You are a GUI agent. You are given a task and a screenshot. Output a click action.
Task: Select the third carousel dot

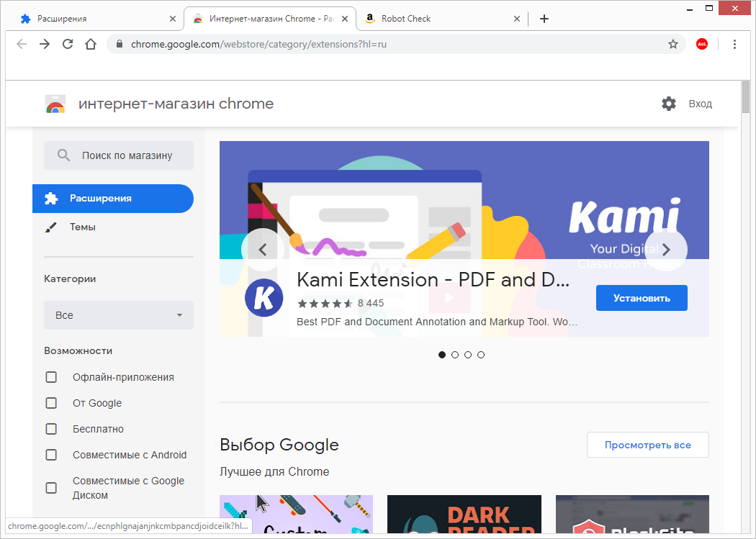(x=468, y=355)
